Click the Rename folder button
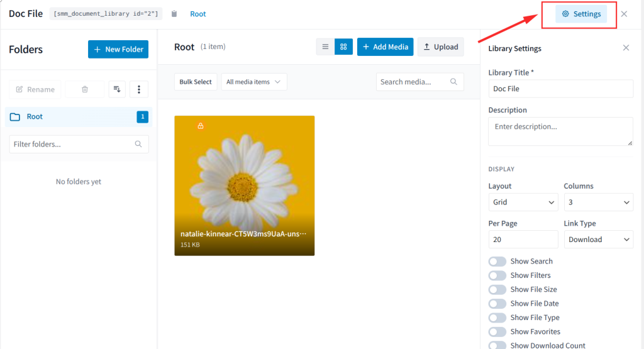 point(35,89)
